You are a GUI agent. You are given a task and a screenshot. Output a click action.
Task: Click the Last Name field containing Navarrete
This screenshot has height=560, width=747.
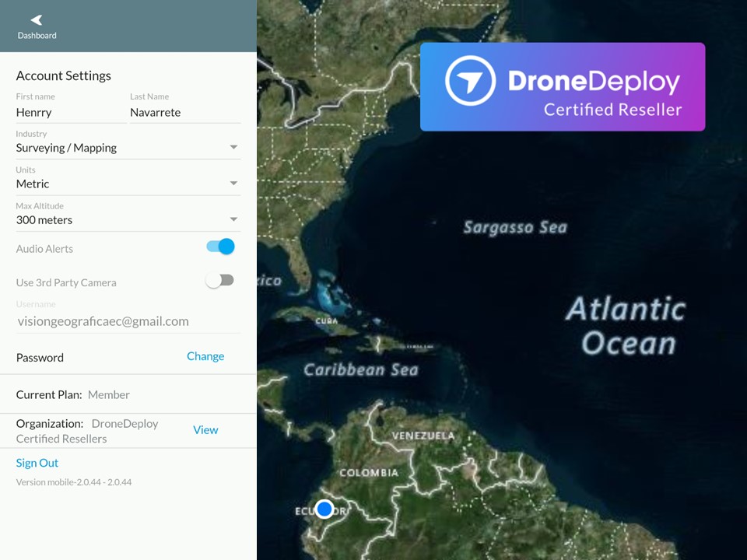point(185,113)
